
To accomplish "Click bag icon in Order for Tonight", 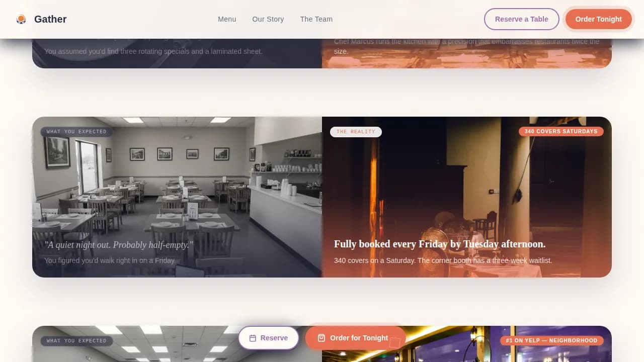I will (x=321, y=338).
